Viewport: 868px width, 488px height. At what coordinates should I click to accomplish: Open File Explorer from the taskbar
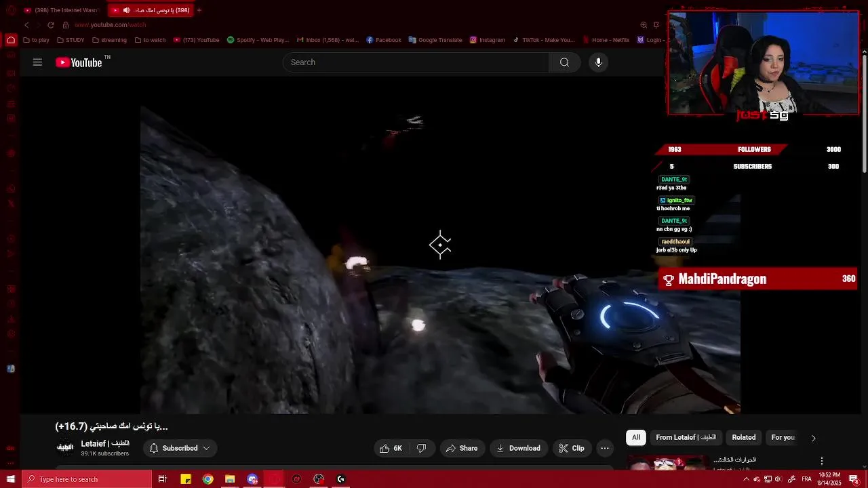click(x=230, y=479)
